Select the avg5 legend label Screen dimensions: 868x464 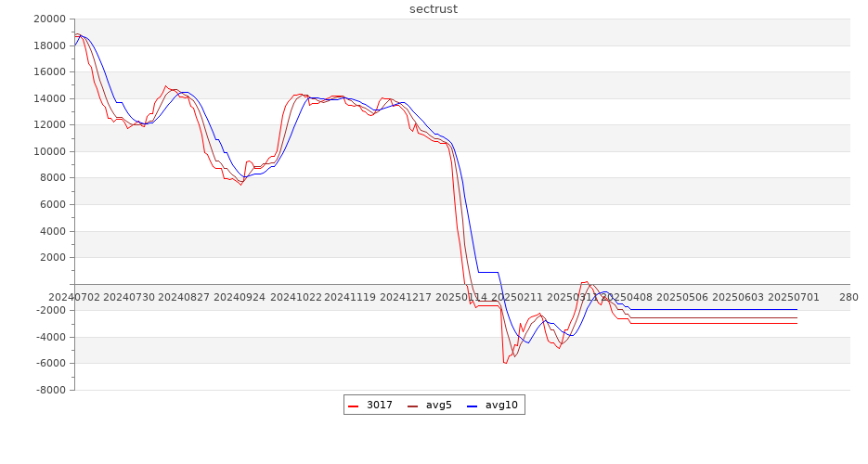tap(438, 406)
